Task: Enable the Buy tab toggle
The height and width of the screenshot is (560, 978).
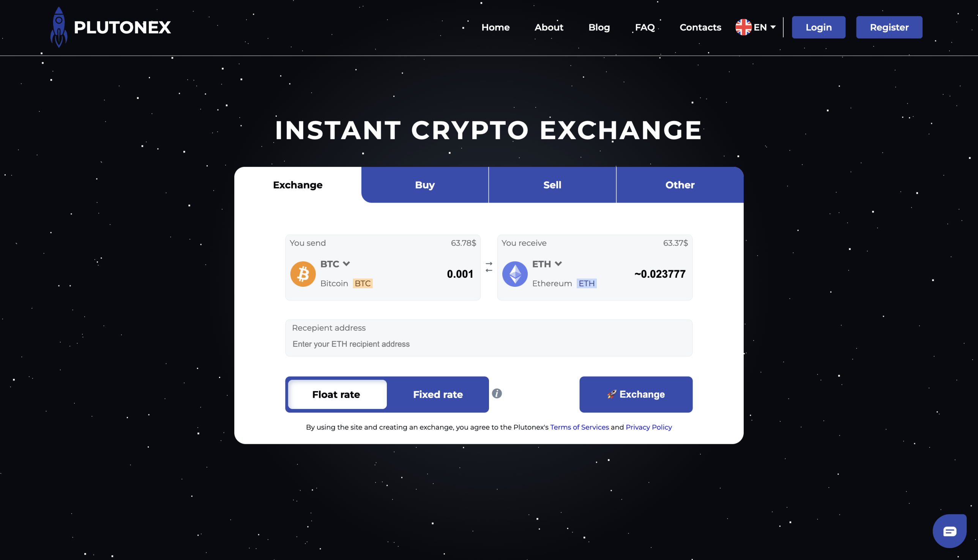Action: click(424, 185)
